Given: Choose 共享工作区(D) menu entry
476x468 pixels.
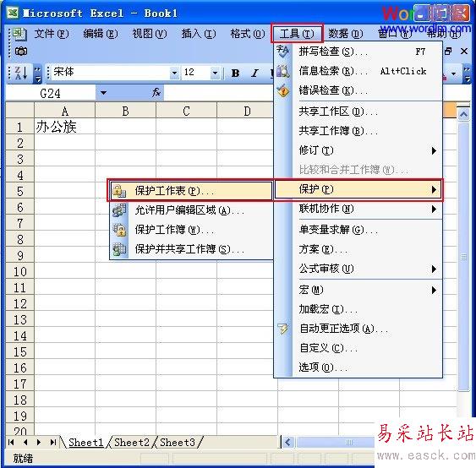Looking at the screenshot, I should (358, 112).
